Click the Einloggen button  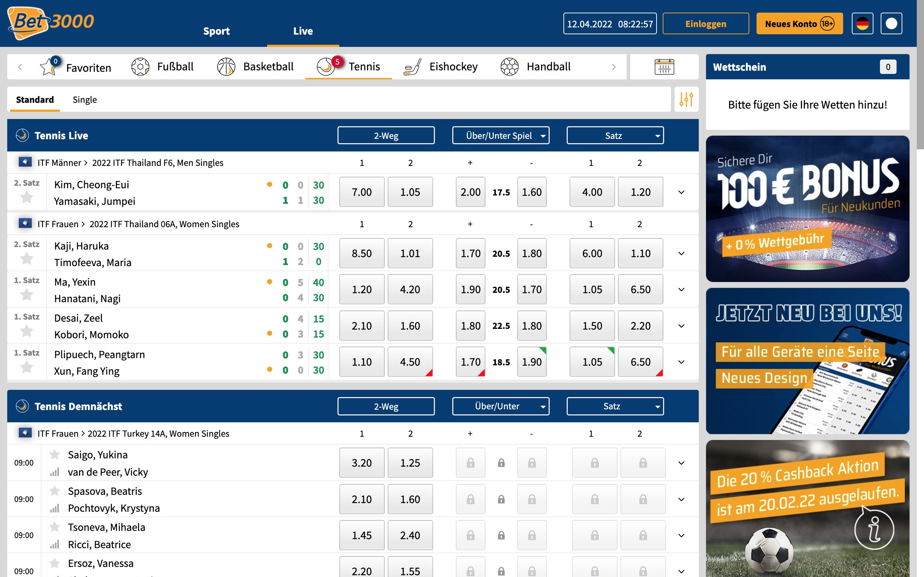706,23
